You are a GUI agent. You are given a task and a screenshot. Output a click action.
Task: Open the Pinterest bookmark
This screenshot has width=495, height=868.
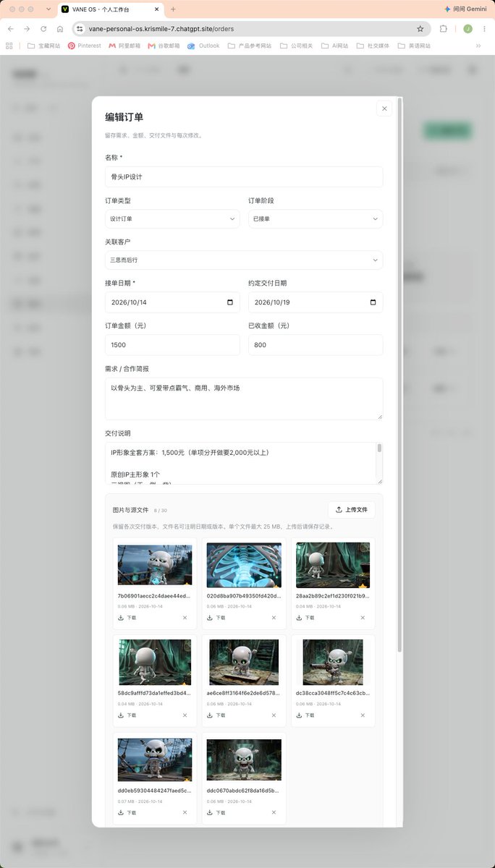click(x=85, y=46)
